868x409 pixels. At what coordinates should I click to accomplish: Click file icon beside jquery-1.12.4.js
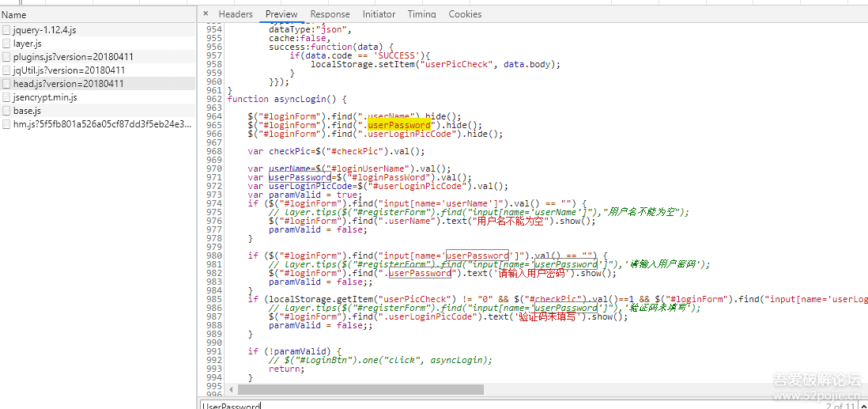click(x=6, y=30)
